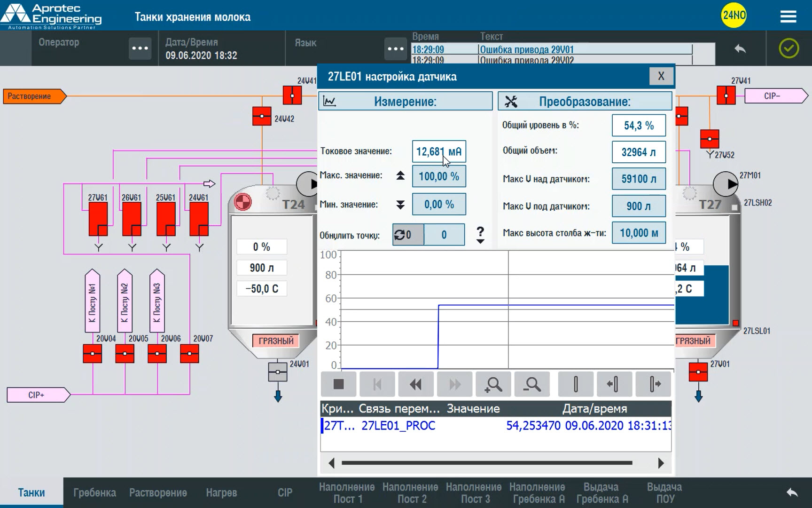Viewport: 812px width, 508px height.
Task: Click the T24 tank agitator indicator
Action: [243, 202]
